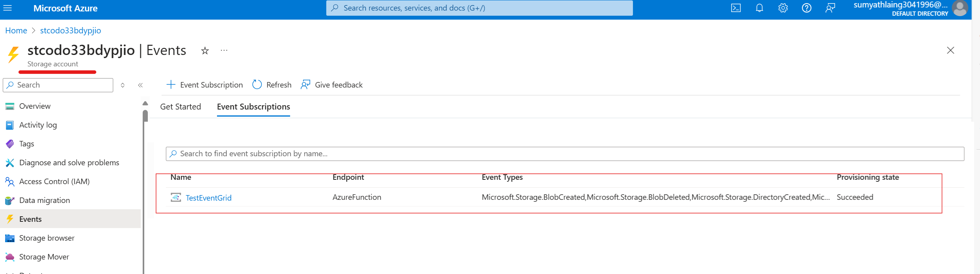Select Events in the sidebar
980x274 pixels.
tap(70, 219)
